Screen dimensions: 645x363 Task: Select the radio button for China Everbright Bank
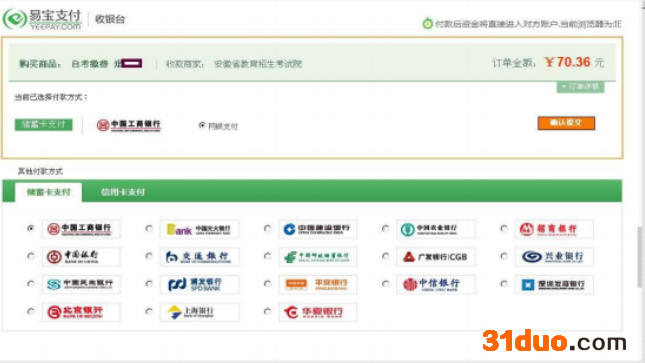click(149, 228)
